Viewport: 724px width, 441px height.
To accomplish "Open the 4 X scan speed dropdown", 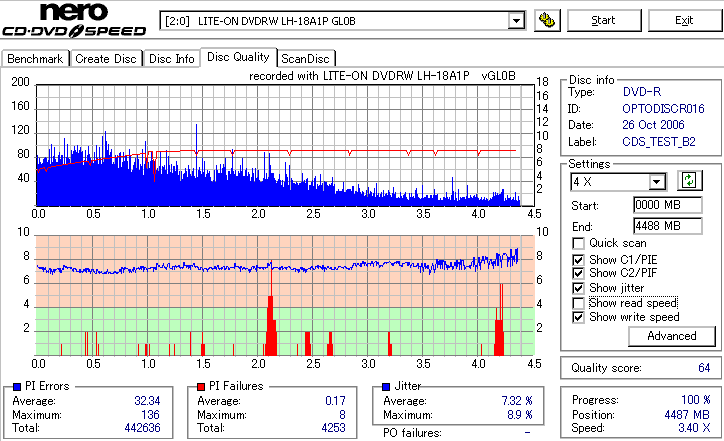I will point(656,182).
